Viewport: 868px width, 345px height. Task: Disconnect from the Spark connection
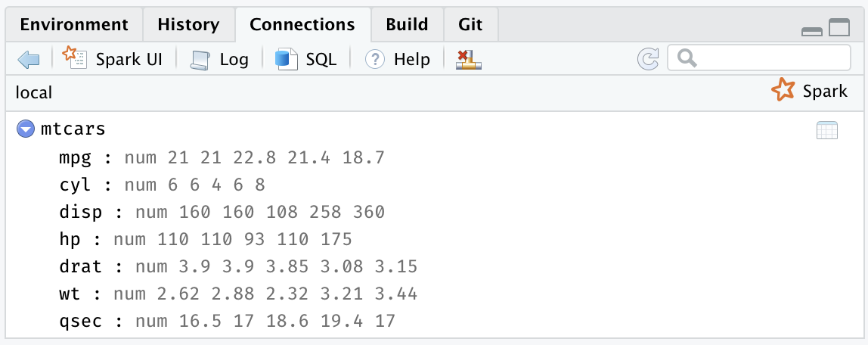[x=468, y=59]
